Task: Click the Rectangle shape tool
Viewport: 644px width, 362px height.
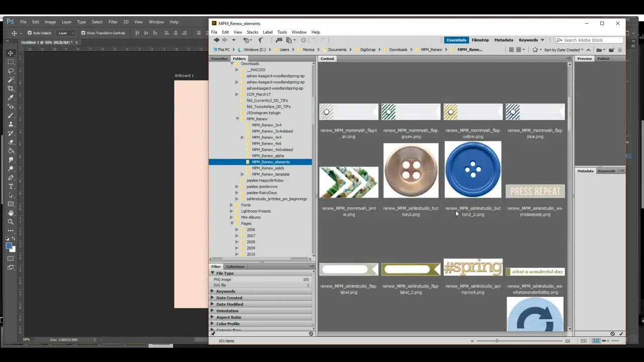Action: [11, 204]
